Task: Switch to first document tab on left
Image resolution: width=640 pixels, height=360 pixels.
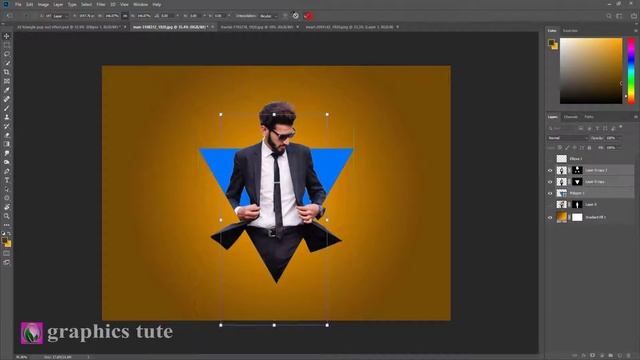Action: click(69, 27)
